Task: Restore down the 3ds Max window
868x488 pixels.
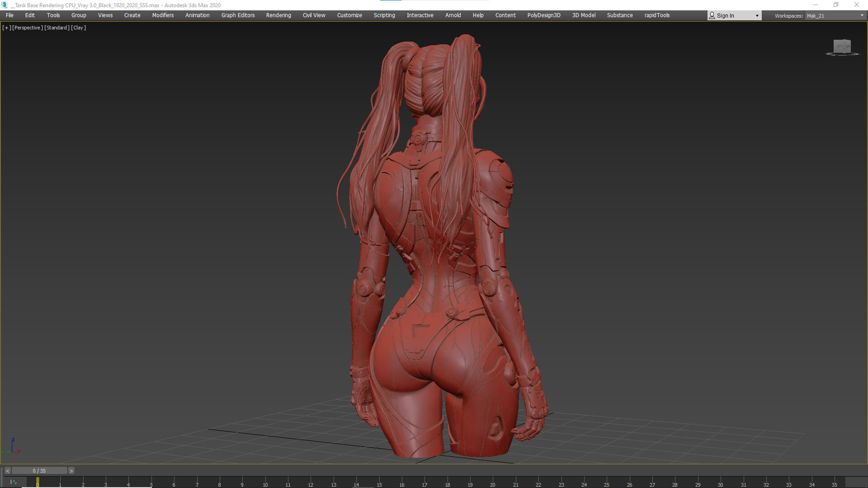Action: 836,5
